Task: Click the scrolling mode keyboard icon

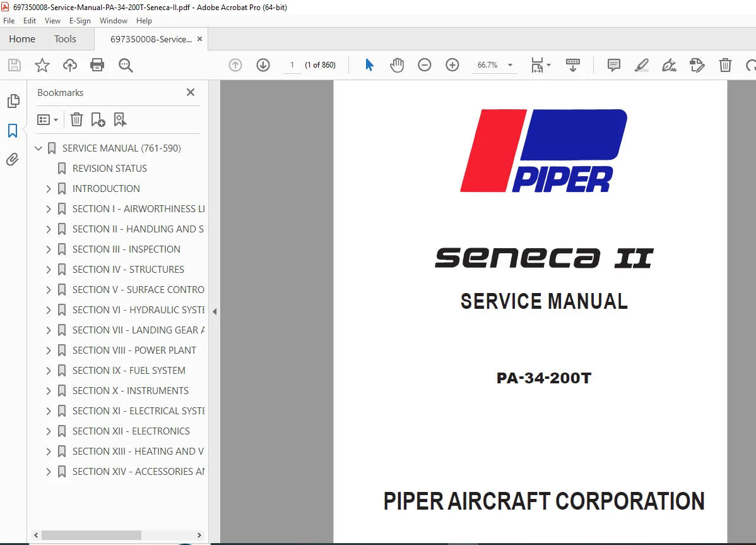Action: pos(573,65)
